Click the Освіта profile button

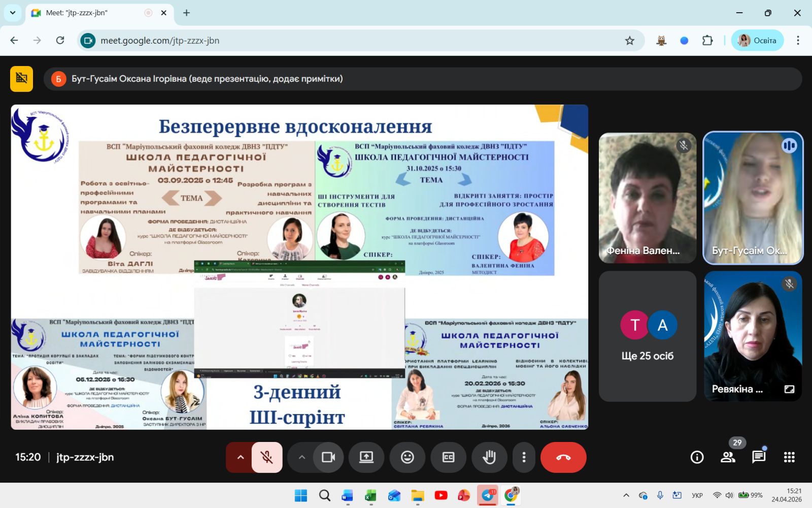coord(757,41)
